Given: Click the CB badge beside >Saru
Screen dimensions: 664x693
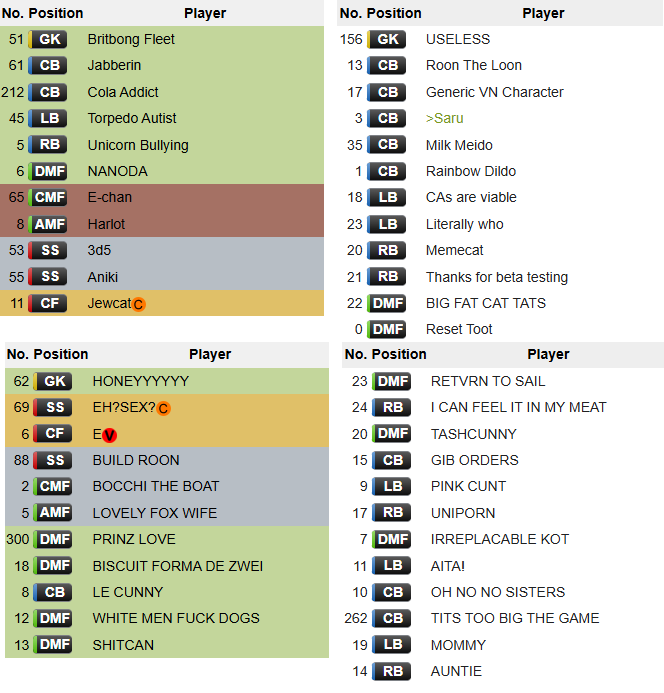Looking at the screenshot, I should coord(386,118).
